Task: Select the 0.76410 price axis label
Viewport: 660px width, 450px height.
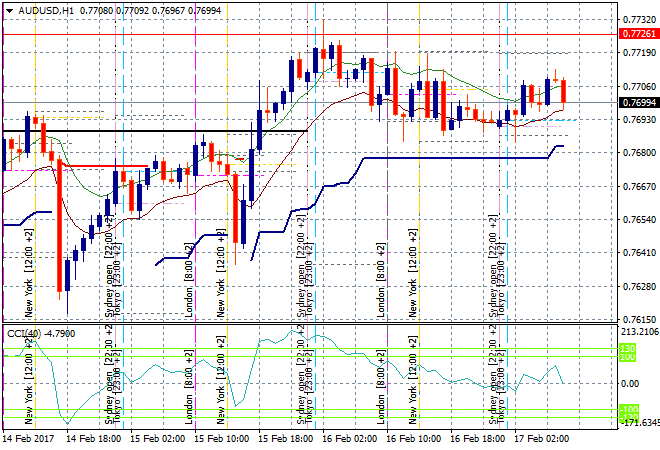Action: click(639, 253)
